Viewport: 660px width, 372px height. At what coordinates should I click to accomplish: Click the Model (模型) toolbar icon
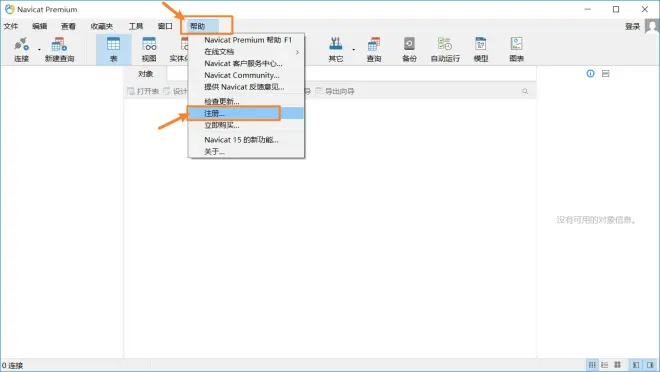(481, 50)
